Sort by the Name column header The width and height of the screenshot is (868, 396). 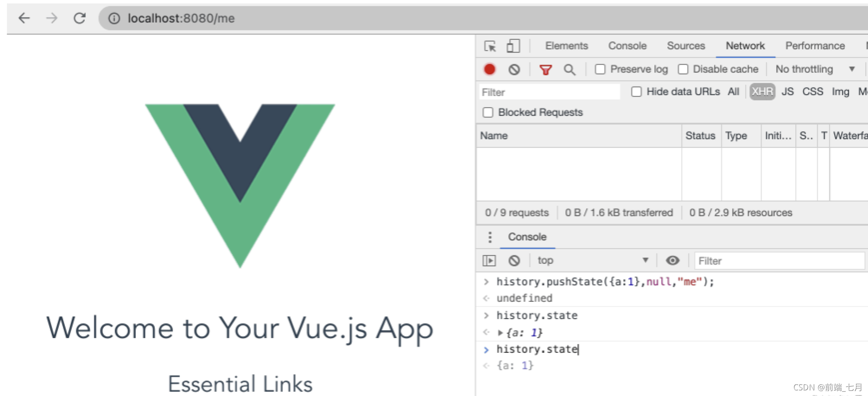point(579,136)
